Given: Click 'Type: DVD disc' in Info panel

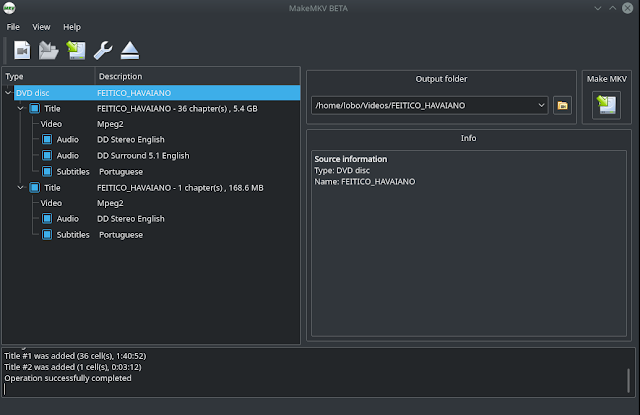Looking at the screenshot, I should tap(342, 170).
